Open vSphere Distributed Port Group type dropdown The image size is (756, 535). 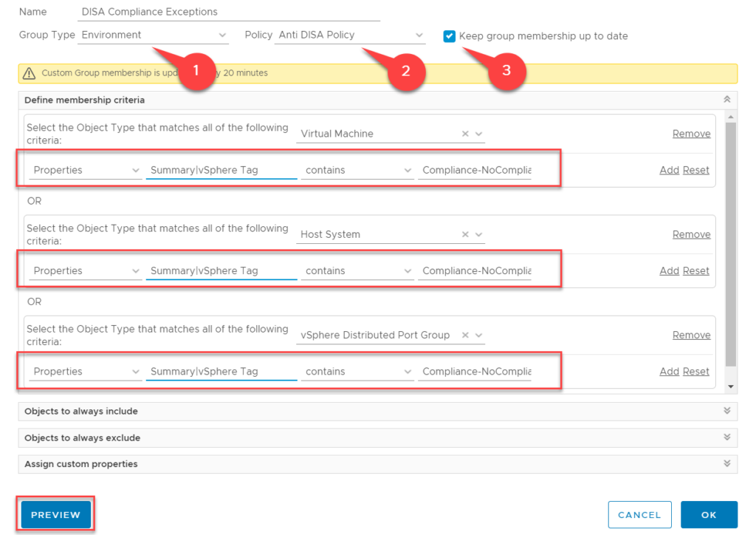[x=478, y=335]
